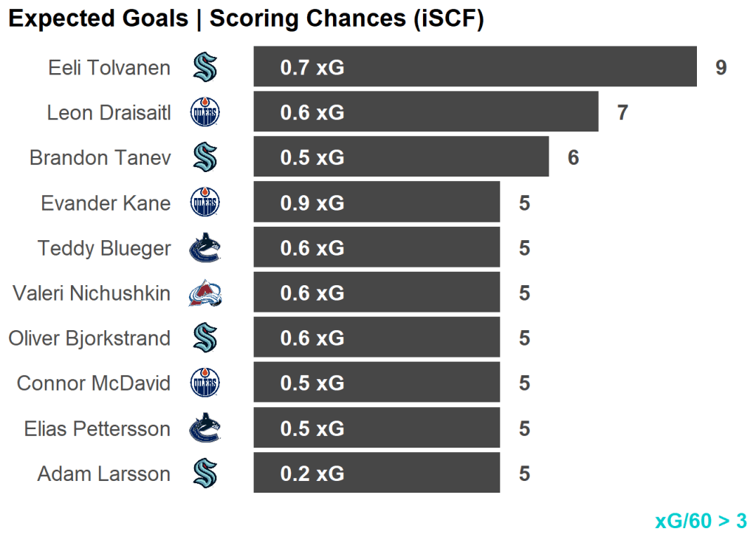Click Eeli Tolvanen's 0.7 xG bar

point(475,67)
